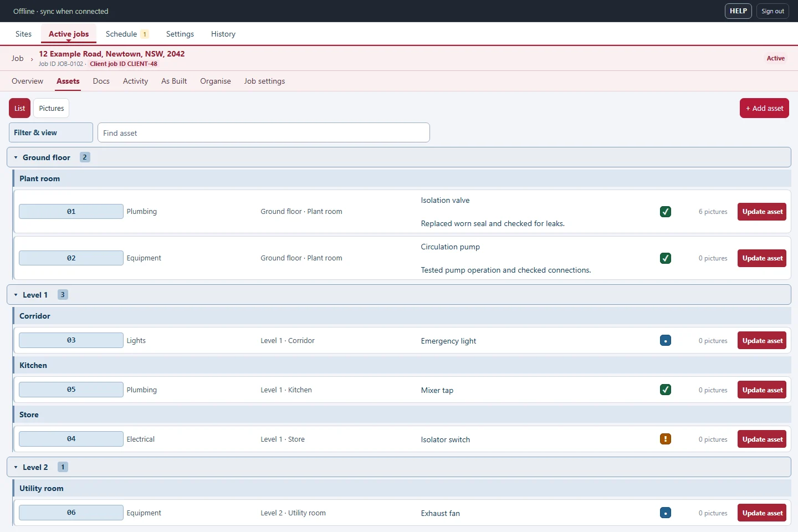
Task: Click the HELP button
Action: tap(738, 11)
